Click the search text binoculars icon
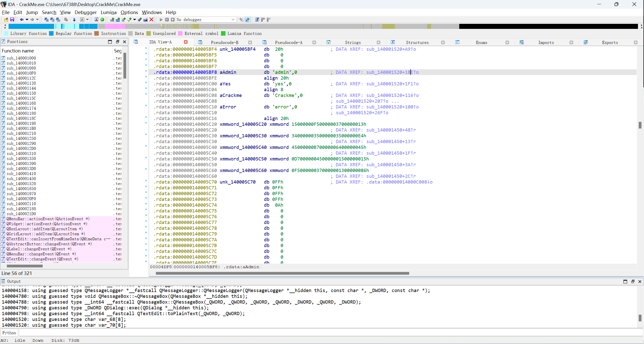The width and height of the screenshot is (644, 344). tap(52, 20)
